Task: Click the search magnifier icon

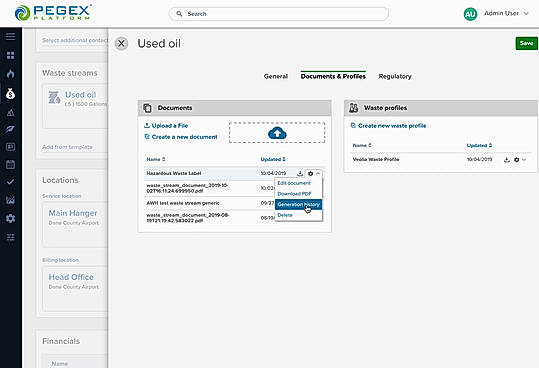Action: [x=179, y=14]
